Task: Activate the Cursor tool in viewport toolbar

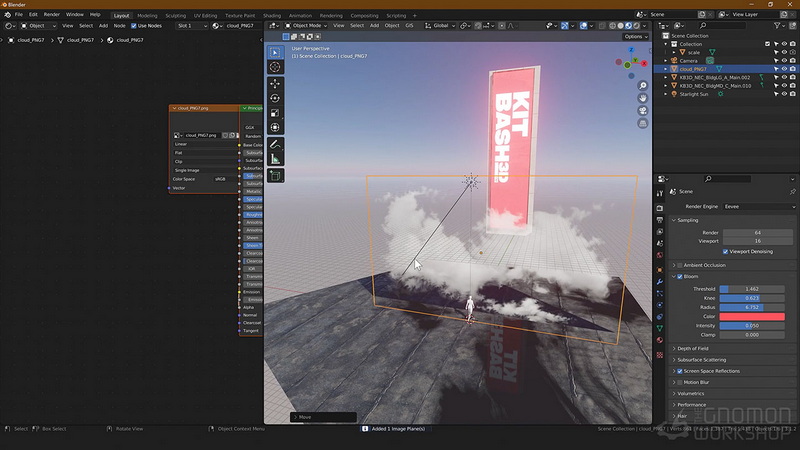Action: coord(275,67)
